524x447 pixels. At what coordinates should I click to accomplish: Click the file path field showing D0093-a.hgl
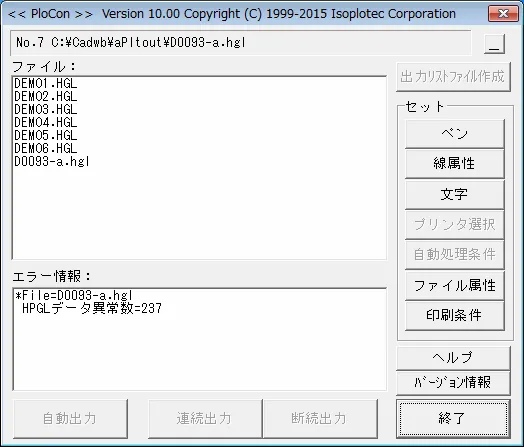pos(241,43)
